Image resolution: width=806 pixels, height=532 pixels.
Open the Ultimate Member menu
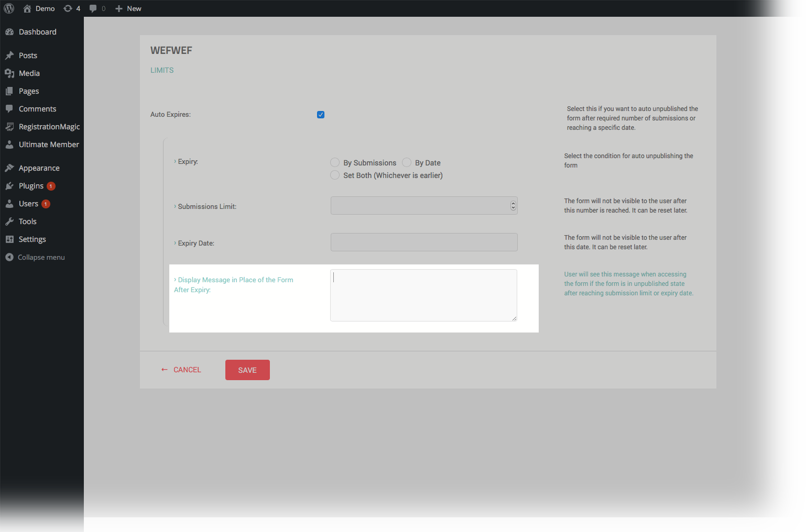click(x=48, y=145)
